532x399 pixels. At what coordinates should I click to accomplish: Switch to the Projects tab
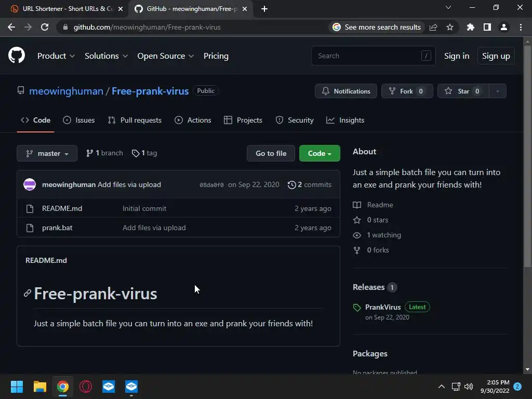point(243,120)
